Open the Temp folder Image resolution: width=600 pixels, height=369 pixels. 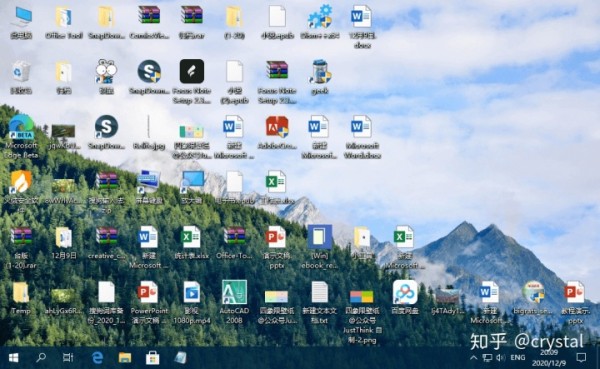pos(21,292)
